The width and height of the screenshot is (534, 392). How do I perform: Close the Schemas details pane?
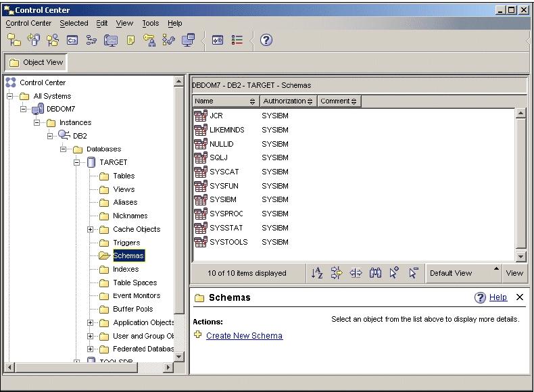click(x=520, y=297)
